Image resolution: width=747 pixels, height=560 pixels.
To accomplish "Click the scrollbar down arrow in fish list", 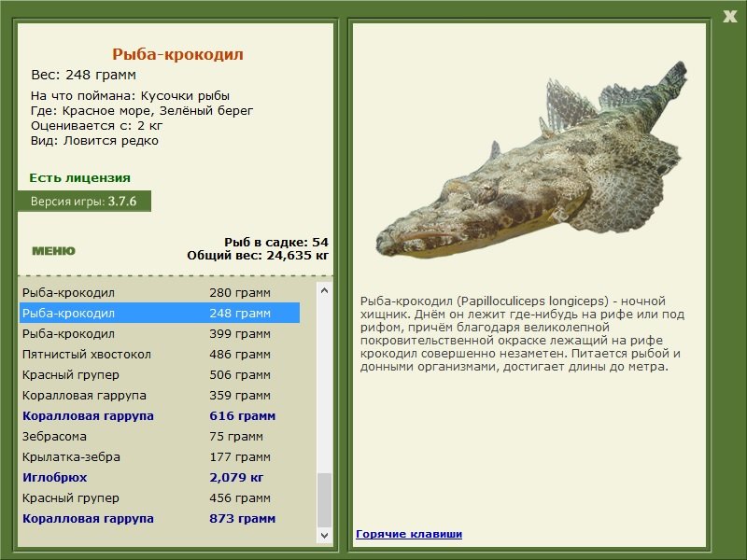I will [x=324, y=535].
